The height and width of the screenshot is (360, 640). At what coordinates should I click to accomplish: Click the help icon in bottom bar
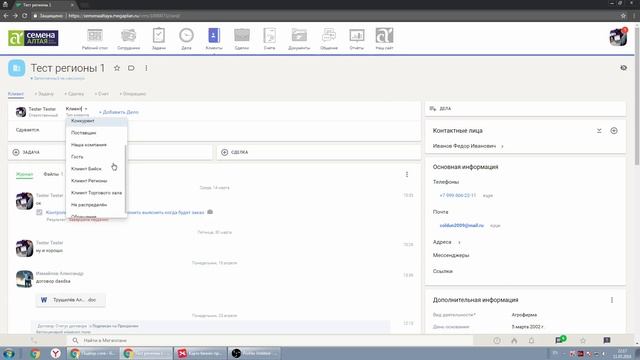[497, 340]
